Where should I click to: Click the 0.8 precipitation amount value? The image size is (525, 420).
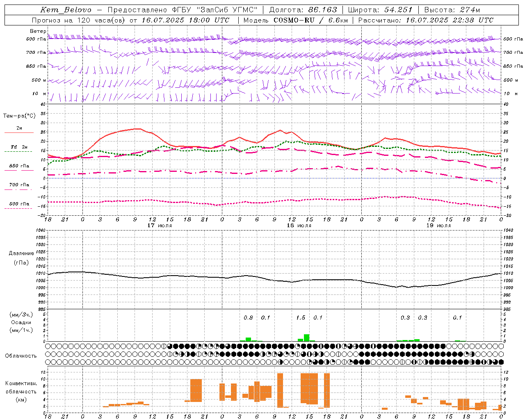248,317
